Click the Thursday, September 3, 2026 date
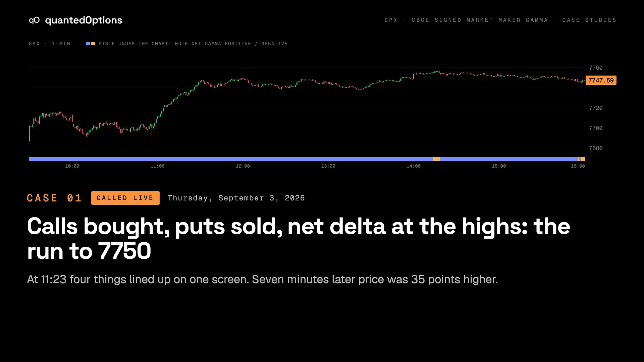The image size is (644, 362). [236, 198]
